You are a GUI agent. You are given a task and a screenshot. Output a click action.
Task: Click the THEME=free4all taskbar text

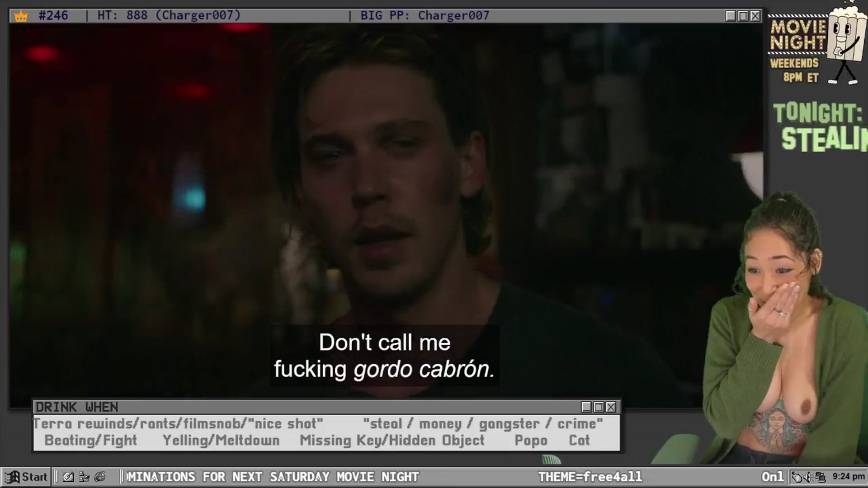pos(590,477)
